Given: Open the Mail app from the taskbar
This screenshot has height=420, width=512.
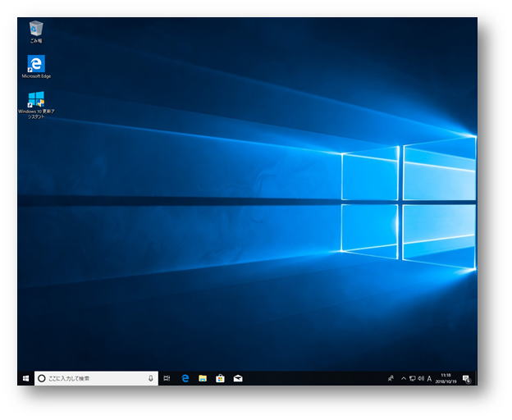Looking at the screenshot, I should [x=238, y=378].
